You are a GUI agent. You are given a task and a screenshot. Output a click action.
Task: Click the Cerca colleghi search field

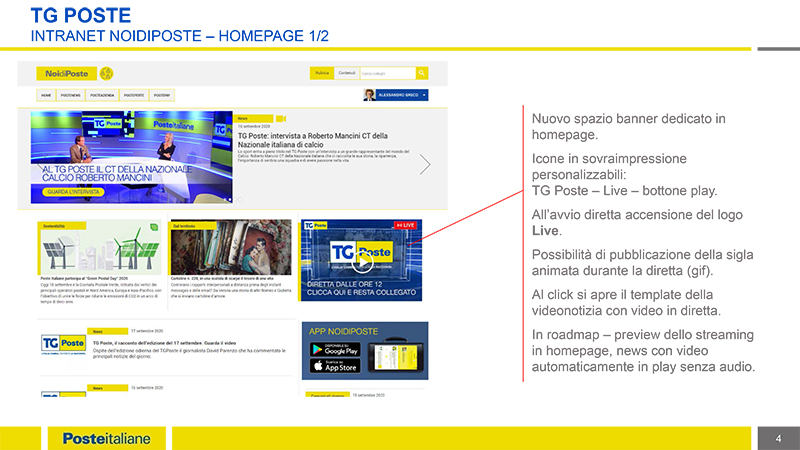tap(388, 73)
